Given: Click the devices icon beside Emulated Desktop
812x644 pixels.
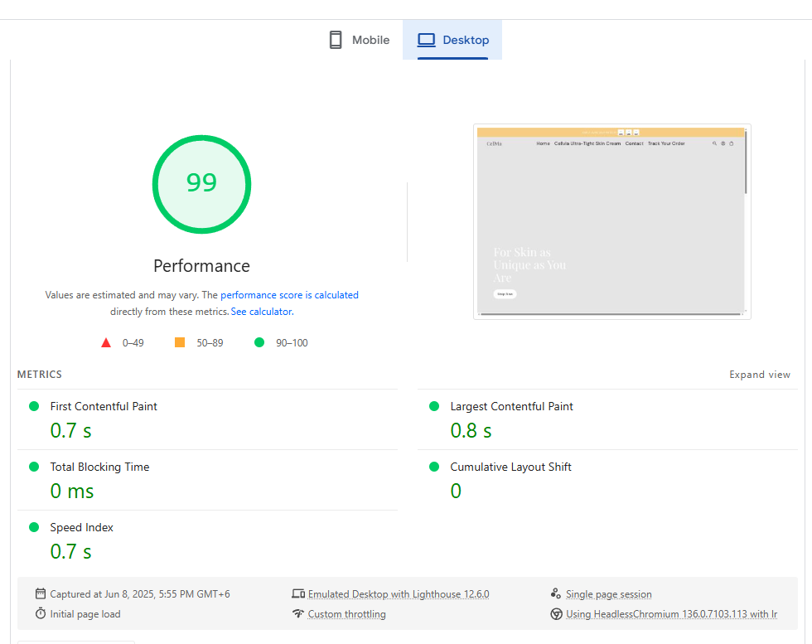Looking at the screenshot, I should (x=298, y=593).
